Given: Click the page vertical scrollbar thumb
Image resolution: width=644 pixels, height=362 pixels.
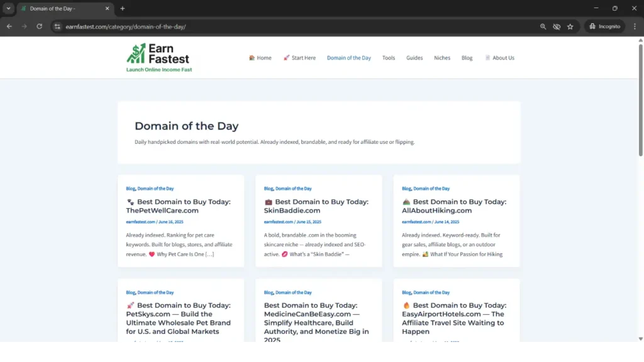Looking at the screenshot, I should [640, 99].
